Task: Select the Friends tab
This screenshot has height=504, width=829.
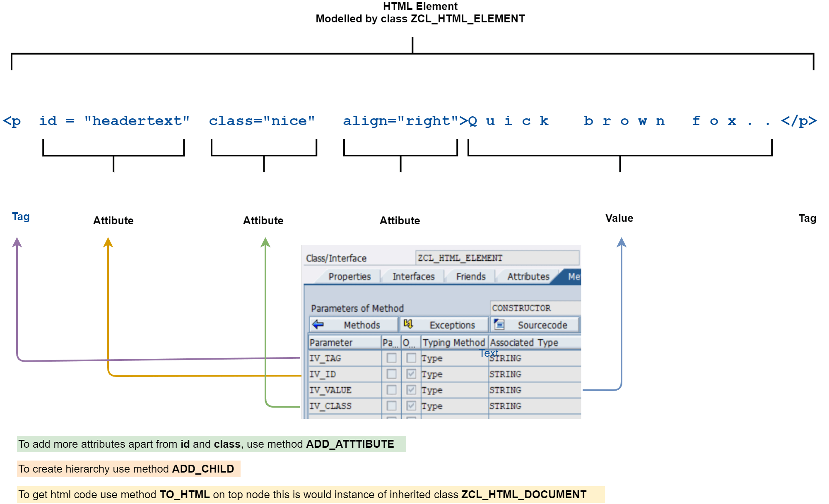Action: point(471,276)
